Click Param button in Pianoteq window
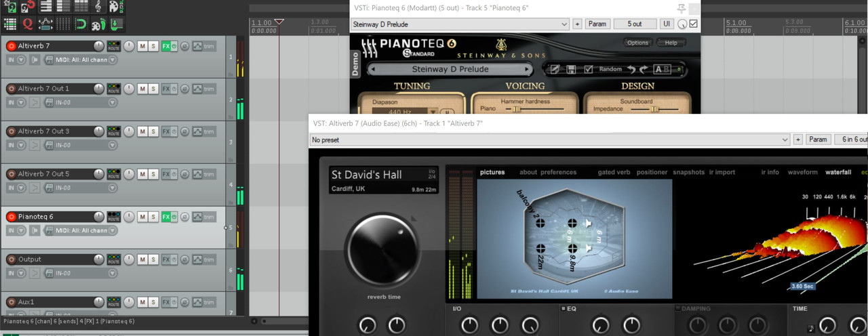Viewport: 868px width, 336px height. [597, 24]
